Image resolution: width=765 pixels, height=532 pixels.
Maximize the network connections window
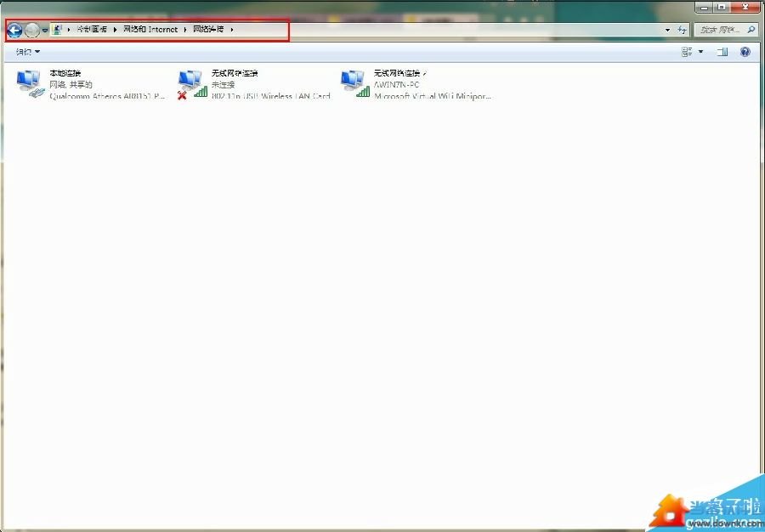(x=721, y=7)
